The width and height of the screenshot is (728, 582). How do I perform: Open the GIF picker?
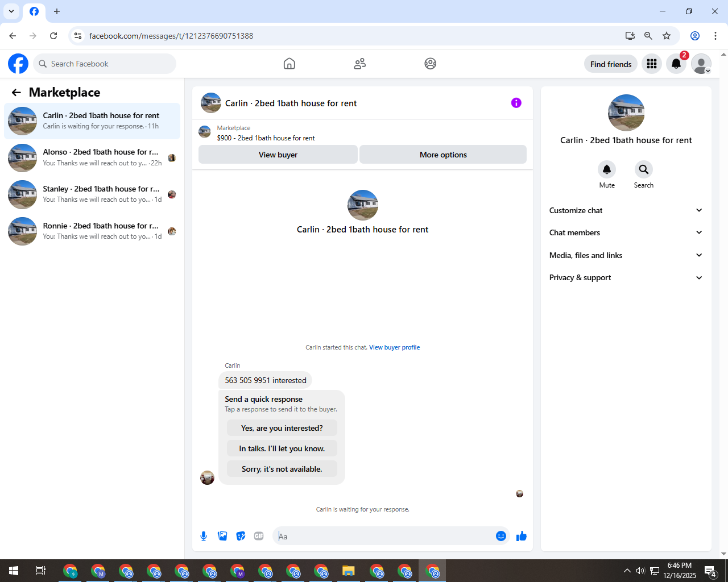259,536
